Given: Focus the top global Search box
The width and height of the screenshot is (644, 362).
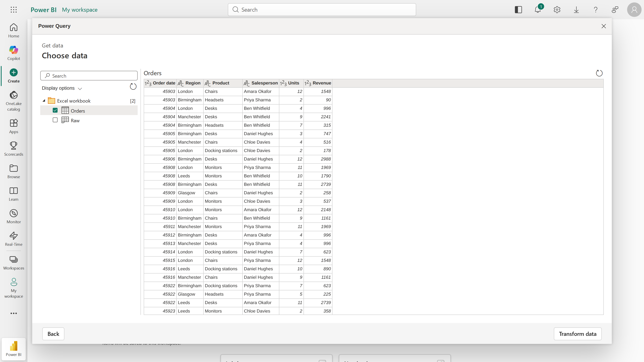Looking at the screenshot, I should (322, 10).
